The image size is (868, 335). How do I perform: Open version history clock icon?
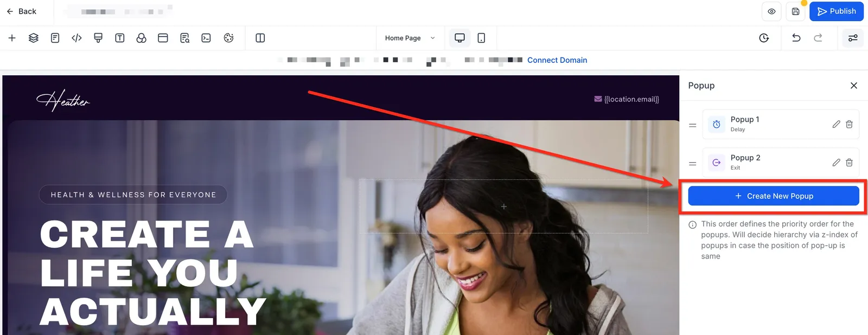click(764, 38)
